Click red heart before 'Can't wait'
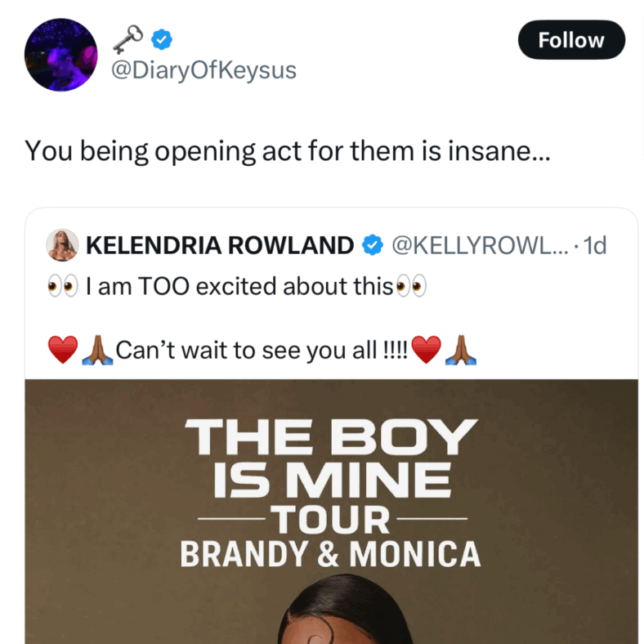644x644 pixels. (63, 350)
